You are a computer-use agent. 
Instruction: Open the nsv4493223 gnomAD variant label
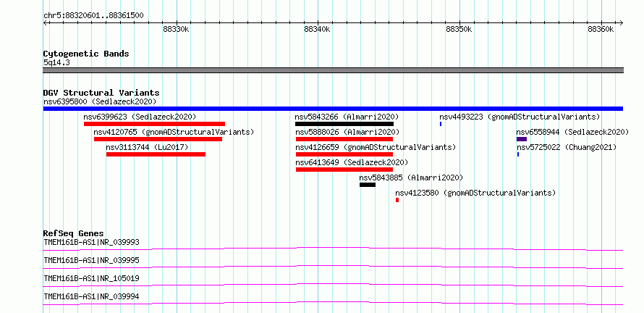coord(520,117)
